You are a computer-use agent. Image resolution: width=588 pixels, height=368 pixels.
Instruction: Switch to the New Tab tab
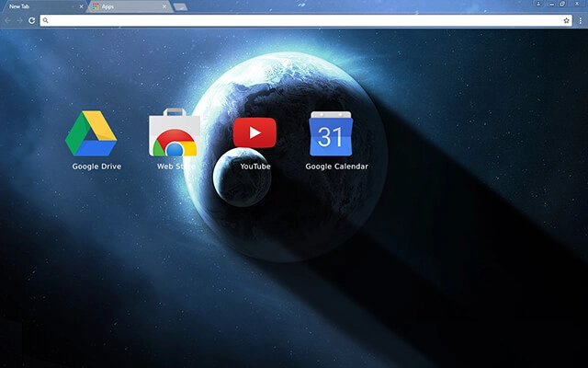[x=44, y=6]
